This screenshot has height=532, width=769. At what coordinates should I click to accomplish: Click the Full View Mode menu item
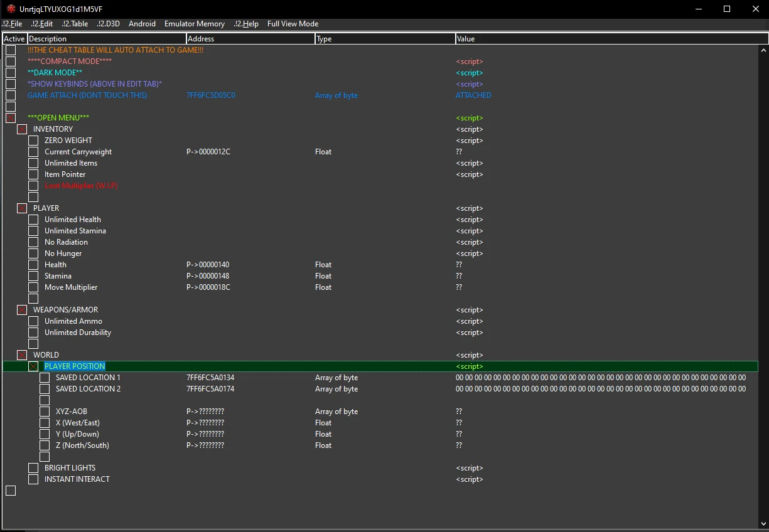click(293, 24)
